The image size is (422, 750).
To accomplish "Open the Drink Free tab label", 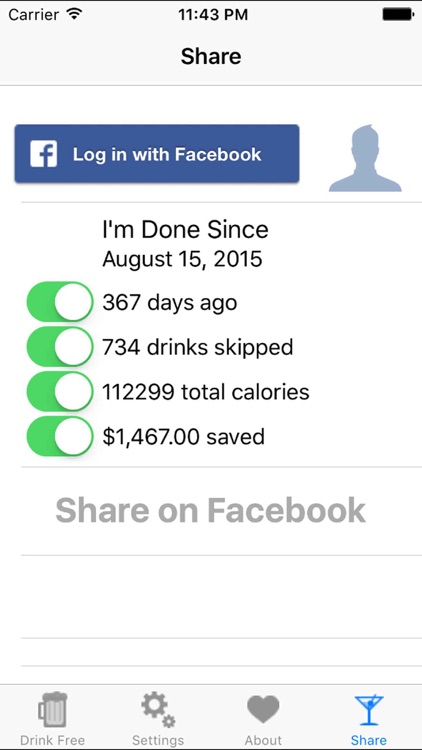I will pos(53,740).
